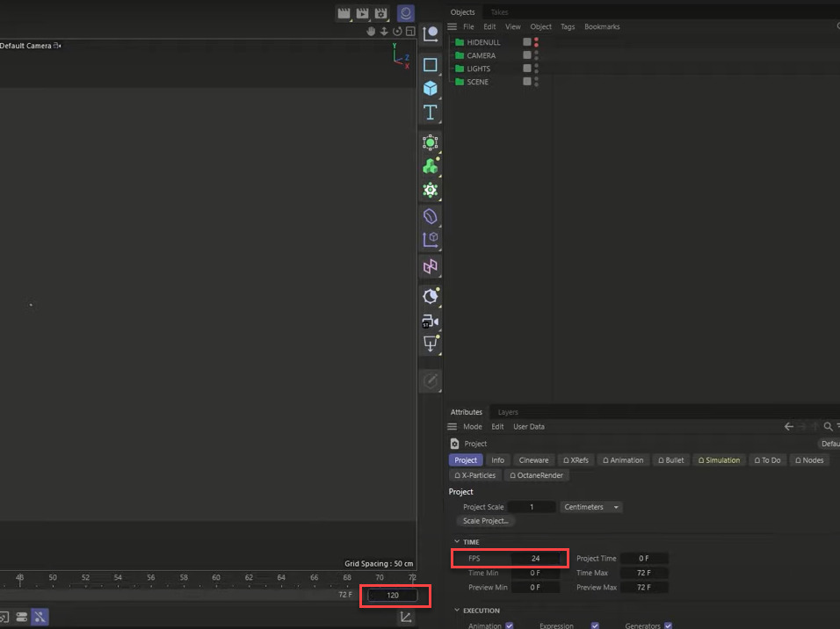
Task: Toggle the Generators checkbox under Execution
Action: coord(669,625)
